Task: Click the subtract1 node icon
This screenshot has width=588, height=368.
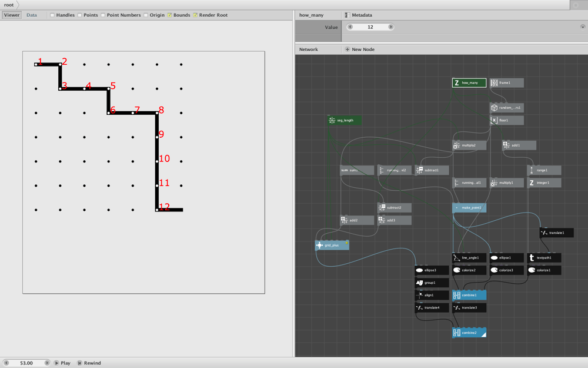Action: point(419,170)
